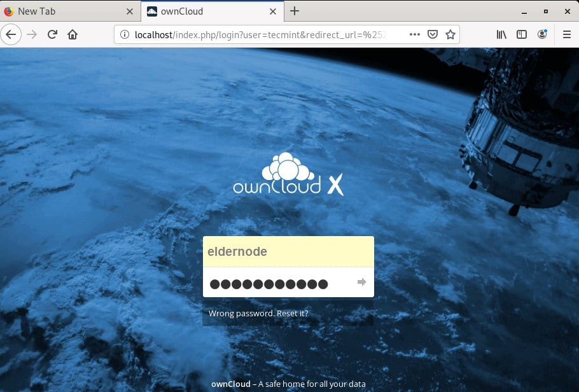The width and height of the screenshot is (579, 392).
Task: Expand page actions three-dot menu
Action: pyautogui.click(x=414, y=34)
